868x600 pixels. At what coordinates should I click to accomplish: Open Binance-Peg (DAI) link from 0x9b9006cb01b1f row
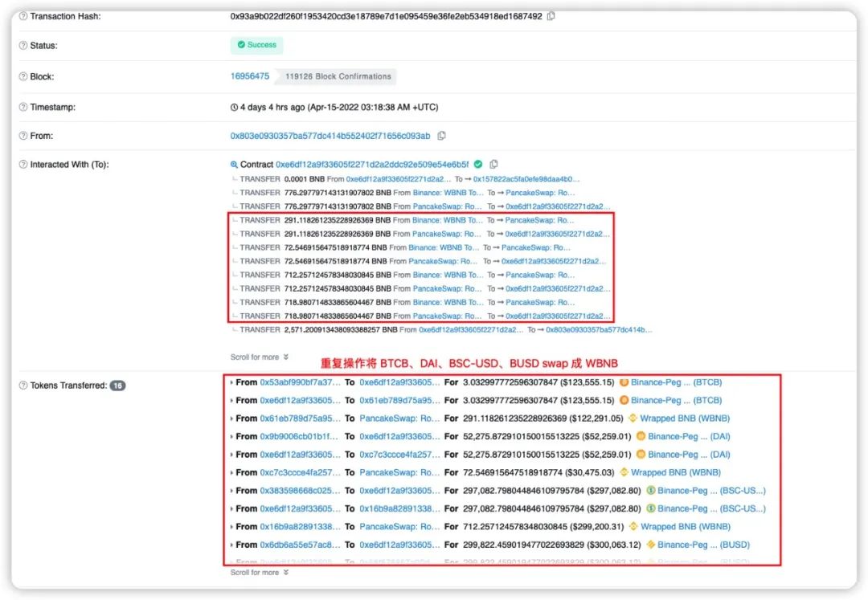tap(689, 436)
